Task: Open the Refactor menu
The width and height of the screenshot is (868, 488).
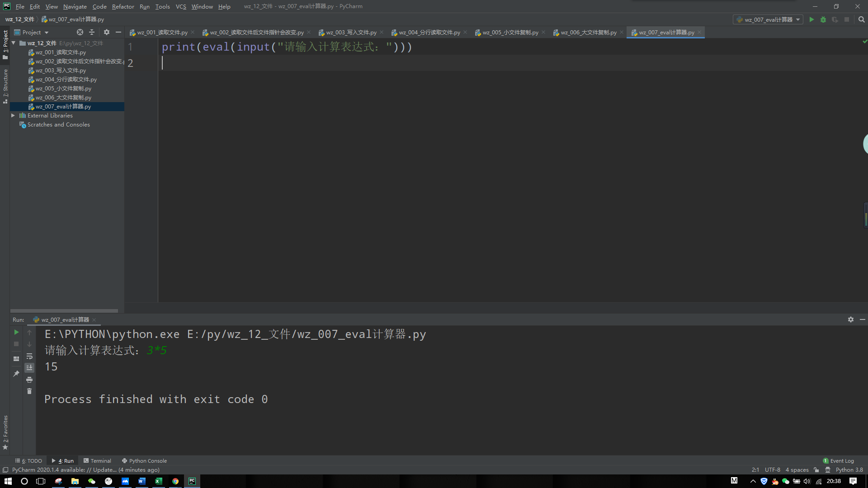Action: click(x=123, y=6)
